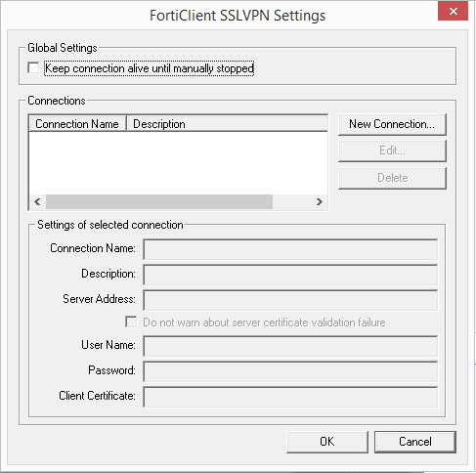This screenshot has height=473, width=476.
Task: Tick the server certificate validation warning checkbox
Action: point(131,322)
